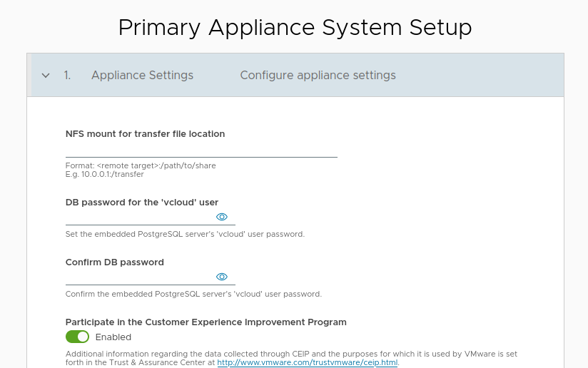Open the VMware CEIP trust link
This screenshot has width=588, height=368.
308,362
